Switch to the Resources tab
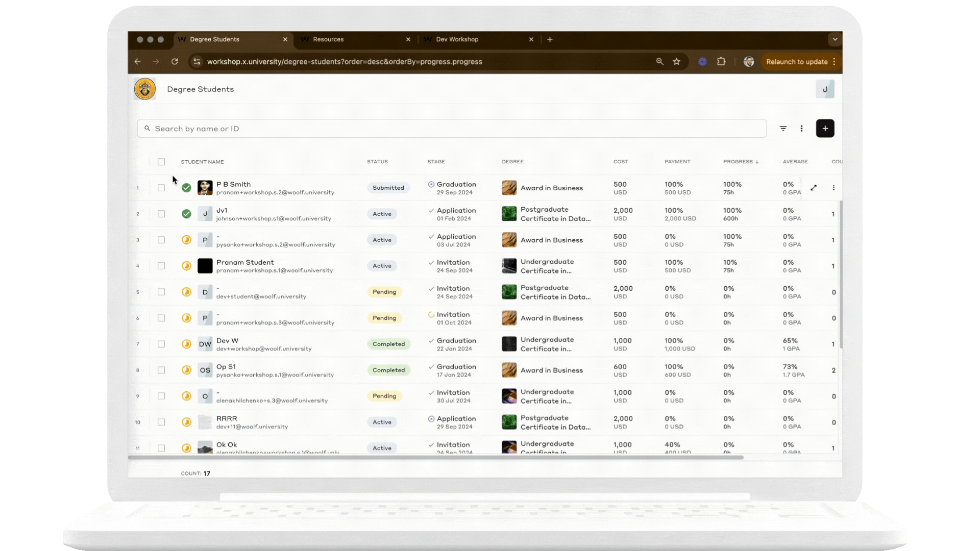 tap(328, 39)
